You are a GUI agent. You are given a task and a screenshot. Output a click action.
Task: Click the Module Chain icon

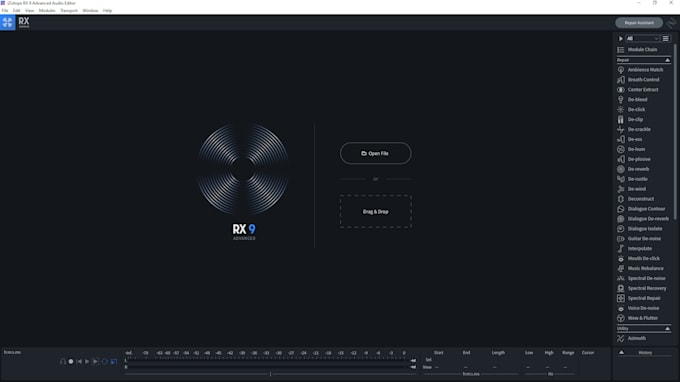pyautogui.click(x=621, y=50)
